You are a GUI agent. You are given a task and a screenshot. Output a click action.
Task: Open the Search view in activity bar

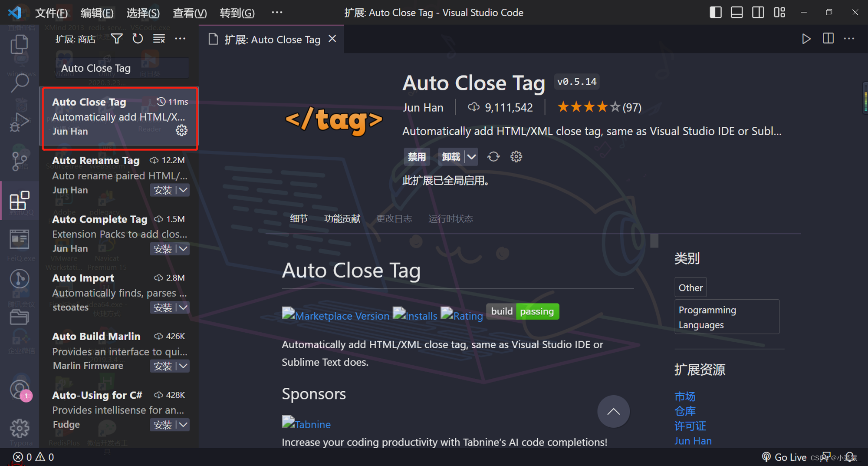click(20, 83)
